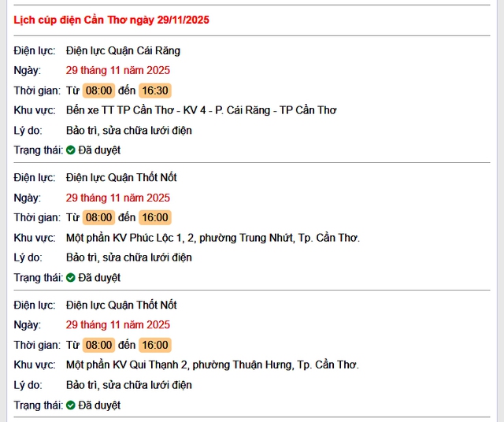Image resolution: width=504 pixels, height=422 pixels.
Task: Click the green checkmark in the Phúc Lộc entry
Action: tap(71, 277)
